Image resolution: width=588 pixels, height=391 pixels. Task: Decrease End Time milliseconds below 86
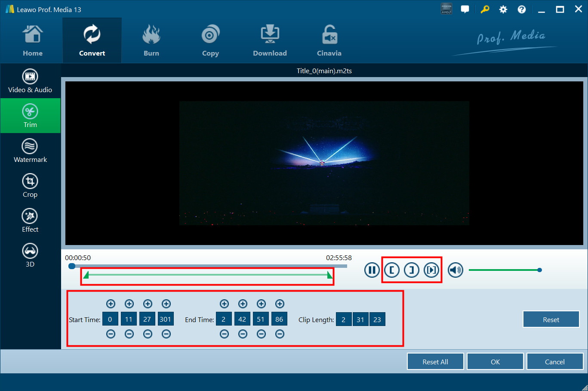click(x=280, y=334)
